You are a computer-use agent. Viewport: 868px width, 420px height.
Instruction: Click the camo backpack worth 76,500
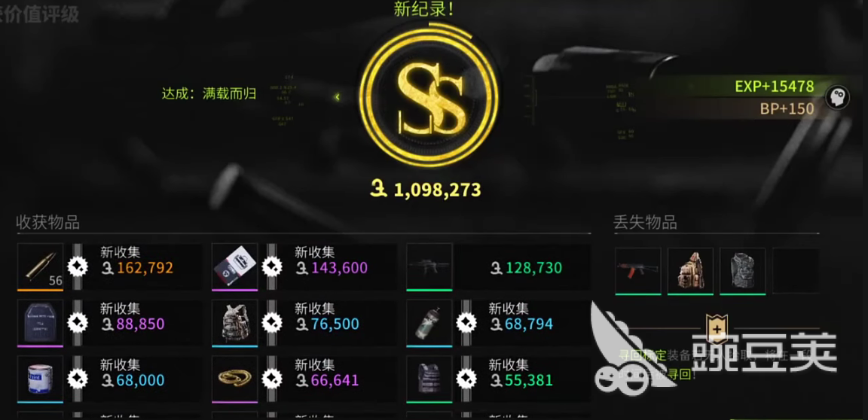tap(235, 323)
